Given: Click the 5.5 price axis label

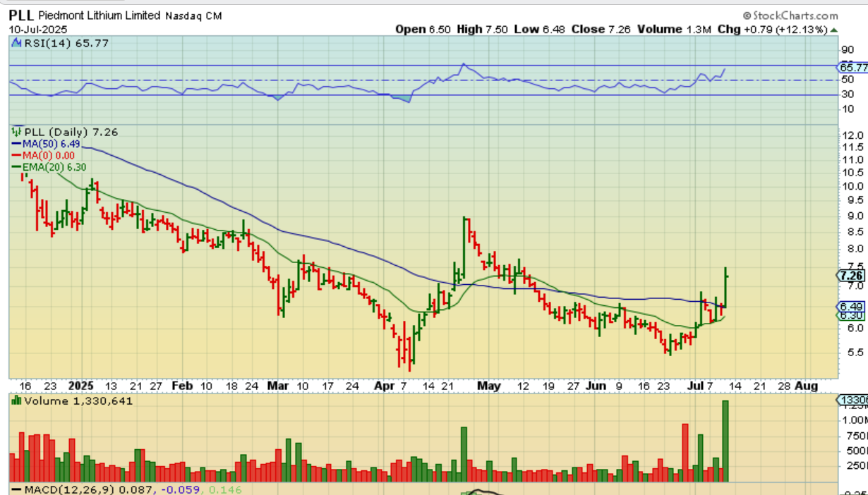Looking at the screenshot, I should pyautogui.click(x=855, y=352).
